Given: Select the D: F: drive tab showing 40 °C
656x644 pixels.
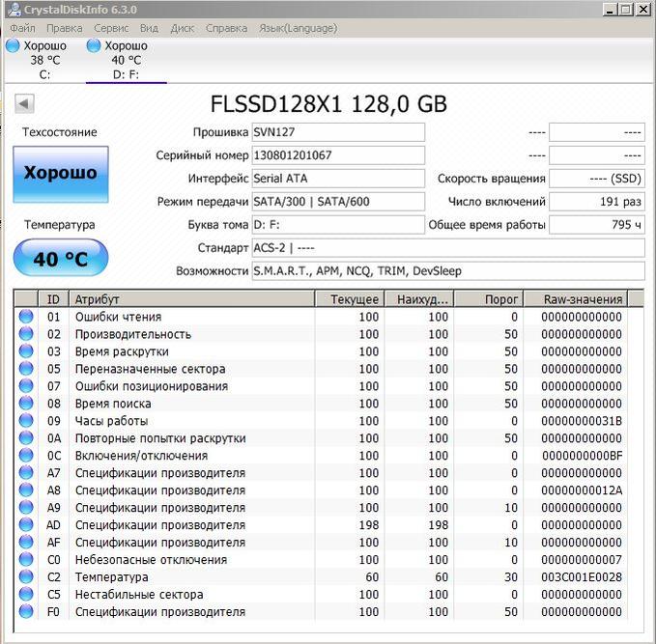Looking at the screenshot, I should point(126,60).
